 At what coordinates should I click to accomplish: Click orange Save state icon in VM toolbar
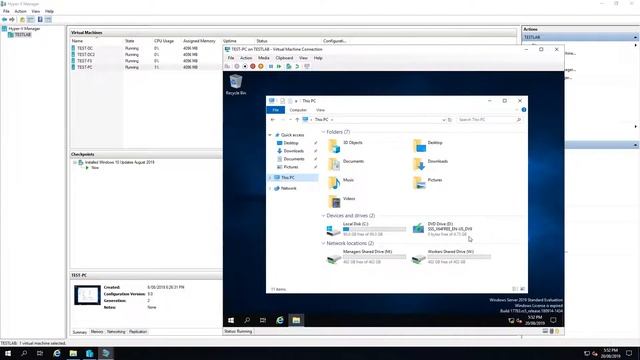(x=261, y=67)
